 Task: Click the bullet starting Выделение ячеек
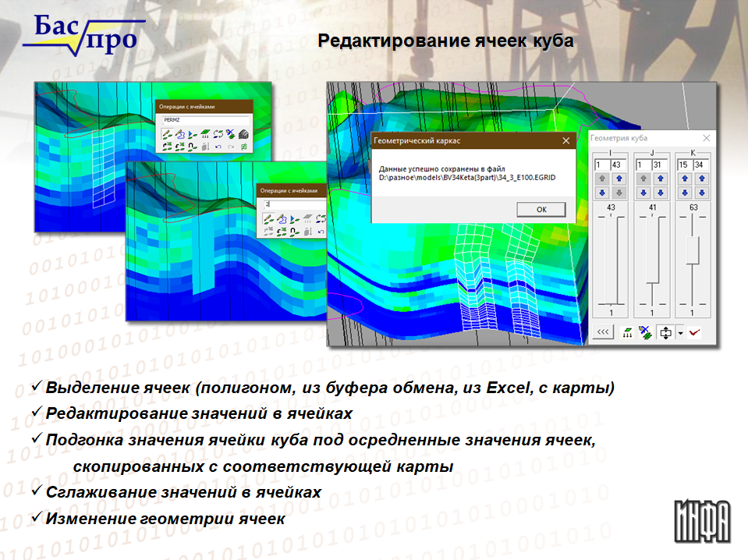coord(330,388)
